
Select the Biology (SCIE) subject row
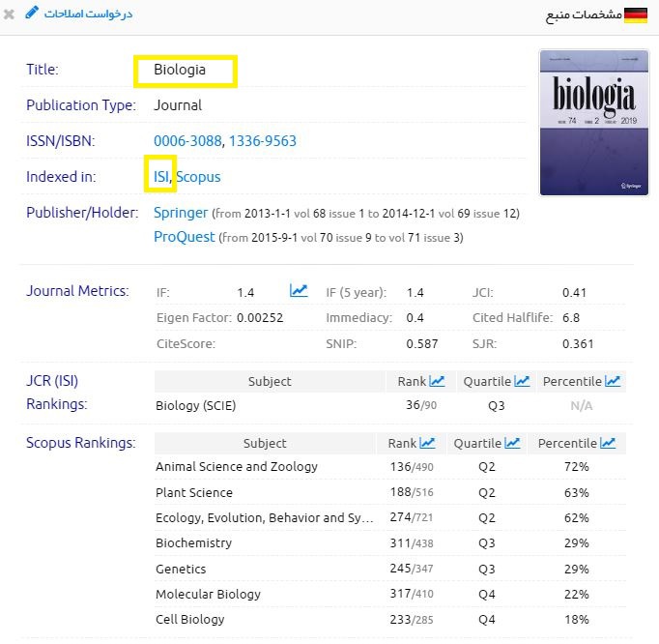pos(195,406)
